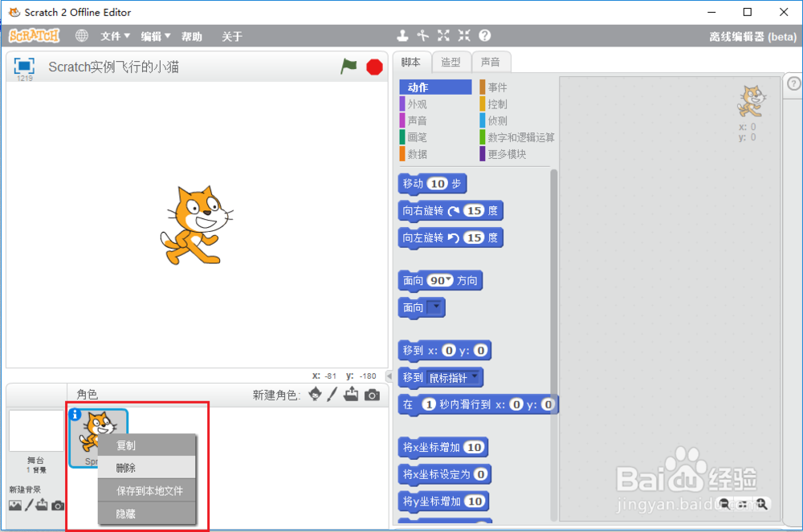This screenshot has width=803, height=532.
Task: Click the degrees field in 向右旋转 block
Action: pos(475,211)
